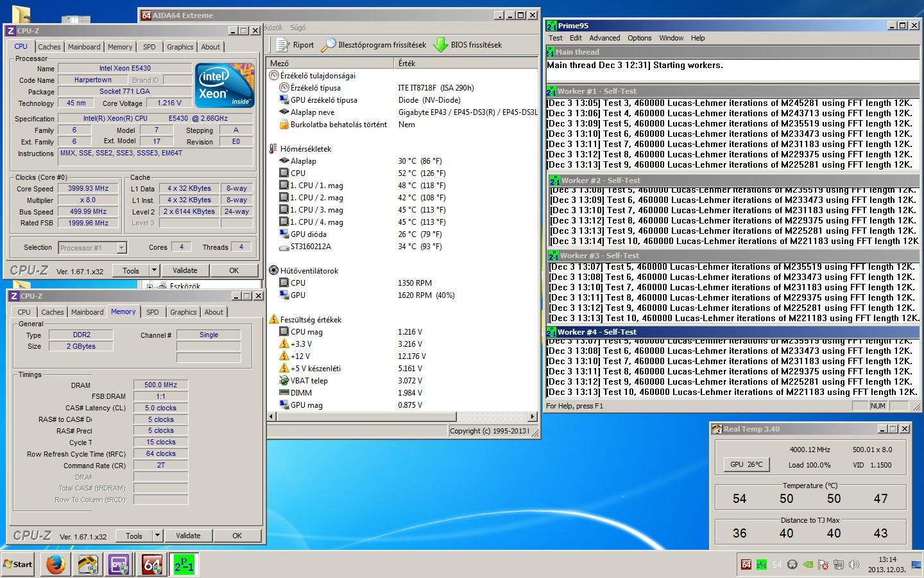This screenshot has height=578, width=924.
Task: Click the NVIDIA tray icon
Action: (808, 565)
